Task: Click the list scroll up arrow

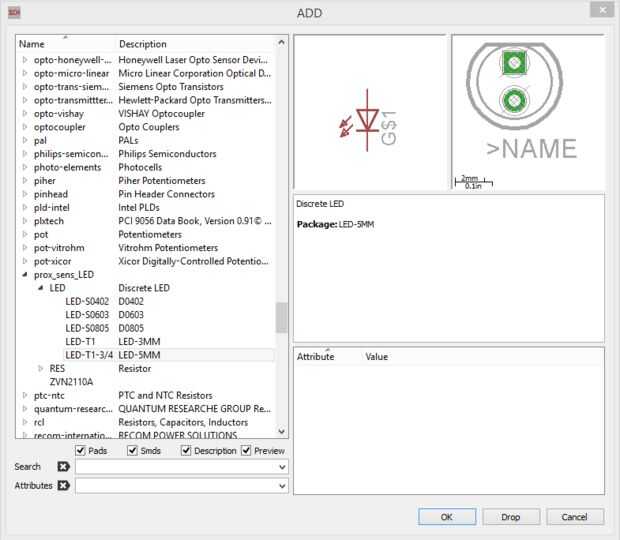Action: pos(282,42)
